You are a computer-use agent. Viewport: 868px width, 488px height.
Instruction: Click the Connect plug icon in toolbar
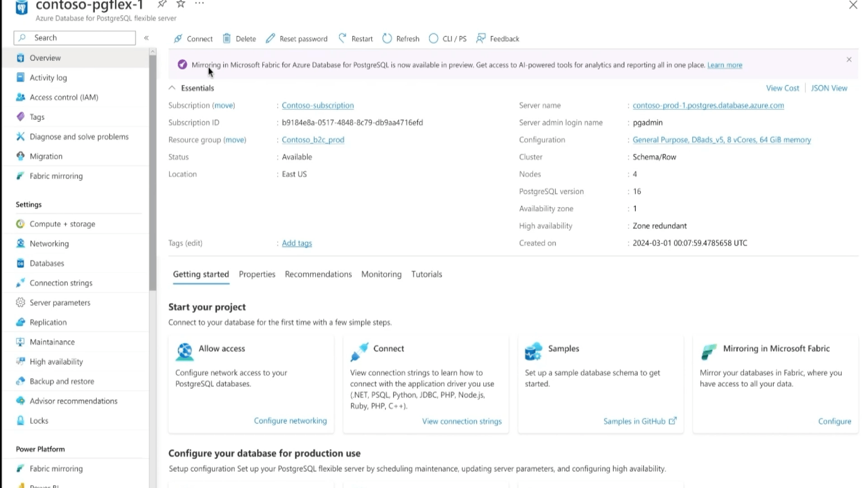pyautogui.click(x=178, y=38)
